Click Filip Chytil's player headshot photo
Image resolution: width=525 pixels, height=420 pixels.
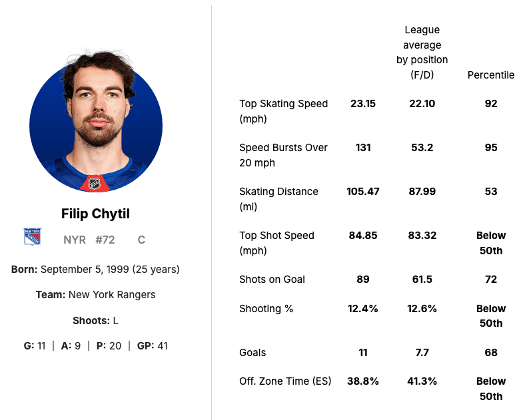coord(96,126)
